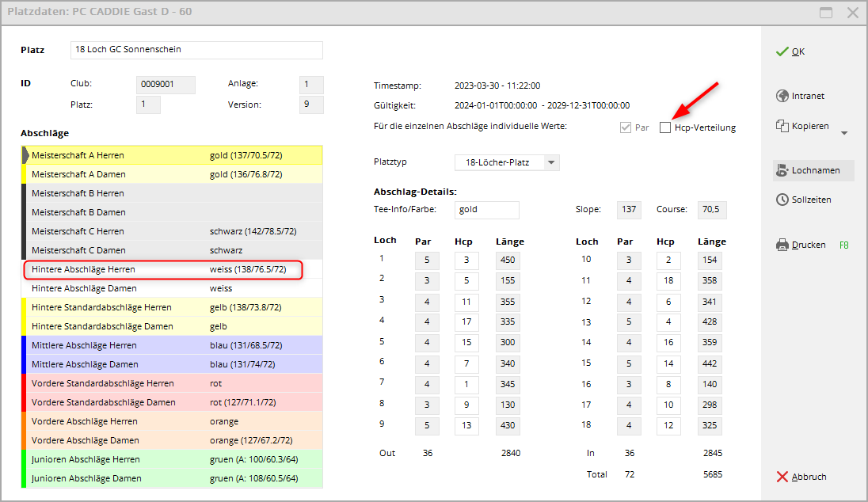Click the Lochnamen icon
Viewport: 868px width, 502px height.
pos(782,170)
